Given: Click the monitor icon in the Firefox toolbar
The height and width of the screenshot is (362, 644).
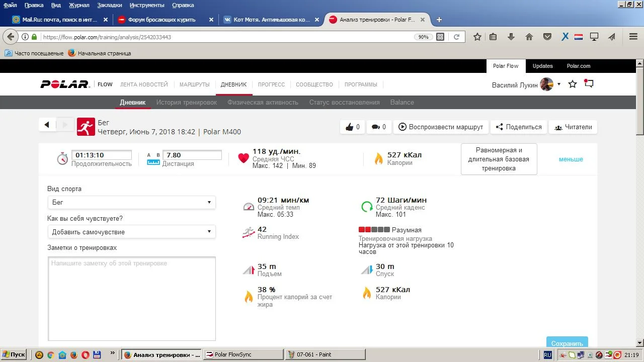Looking at the screenshot, I should tap(594, 37).
